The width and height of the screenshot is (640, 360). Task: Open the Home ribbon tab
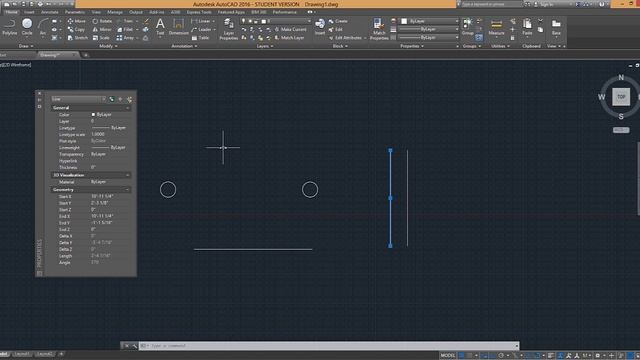pos(11,12)
